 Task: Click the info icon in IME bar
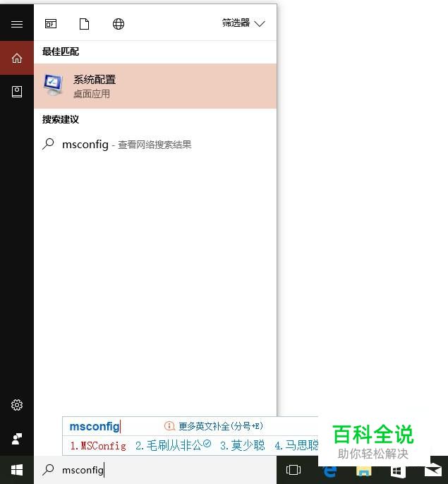[x=169, y=426]
